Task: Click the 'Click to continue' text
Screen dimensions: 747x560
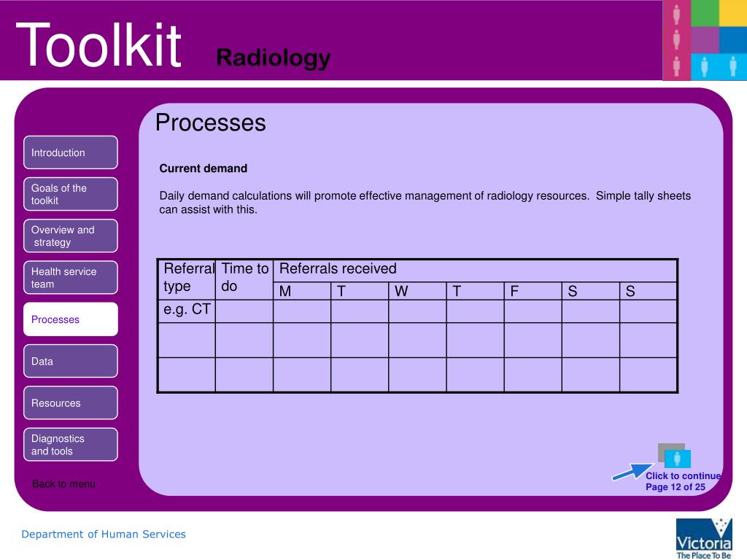Action: 683,475
